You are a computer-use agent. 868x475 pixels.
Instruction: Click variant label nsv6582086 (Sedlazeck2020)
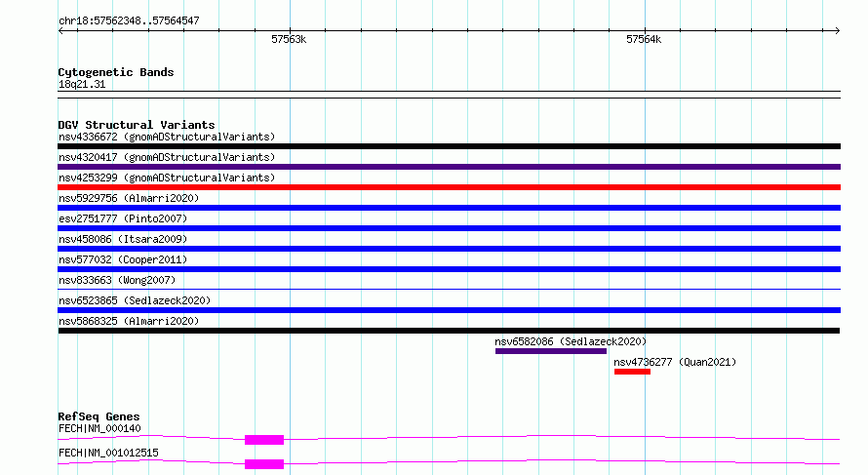pos(571,341)
